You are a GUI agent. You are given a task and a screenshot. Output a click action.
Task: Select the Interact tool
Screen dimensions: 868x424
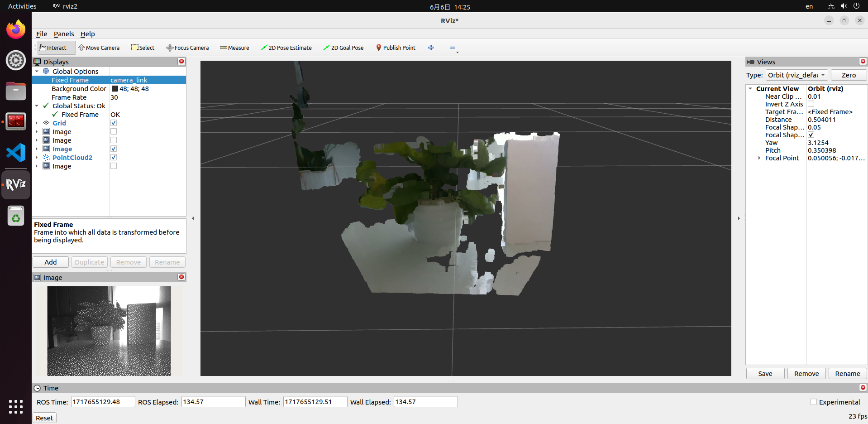pos(56,48)
